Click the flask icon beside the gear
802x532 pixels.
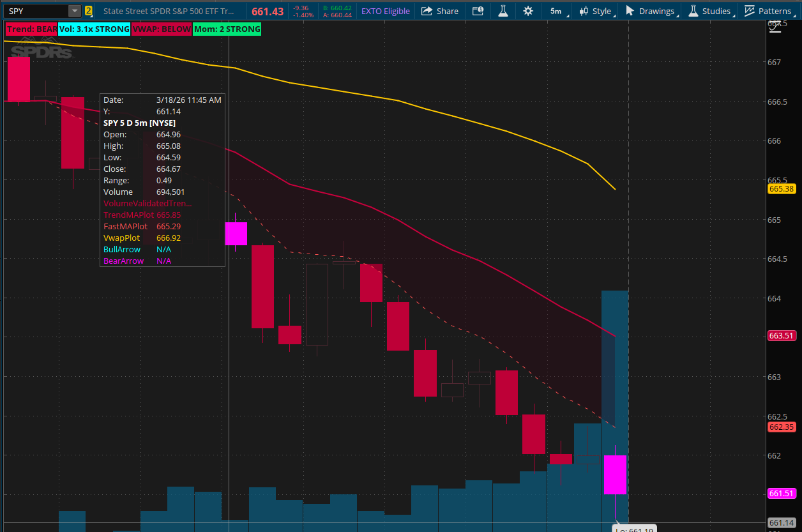click(503, 11)
